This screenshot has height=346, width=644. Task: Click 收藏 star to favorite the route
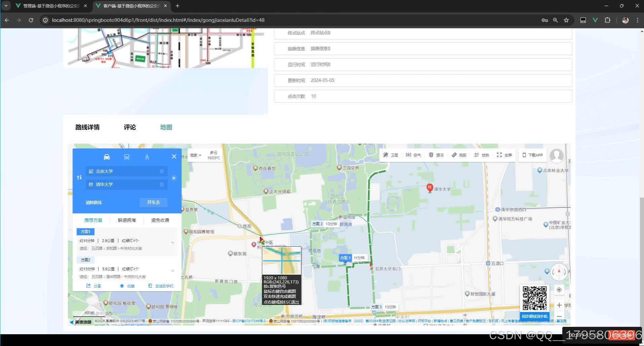[127, 286]
